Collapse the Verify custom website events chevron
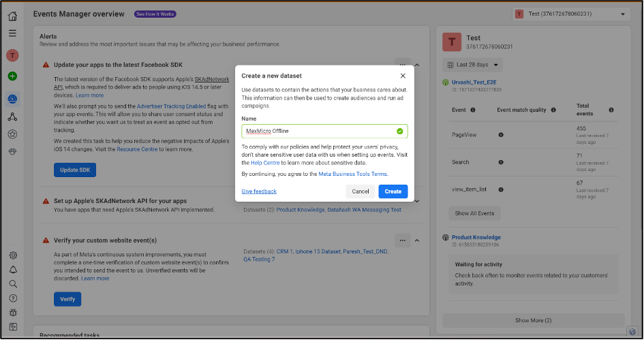Viewport: 644px width, 340px height. point(417,241)
